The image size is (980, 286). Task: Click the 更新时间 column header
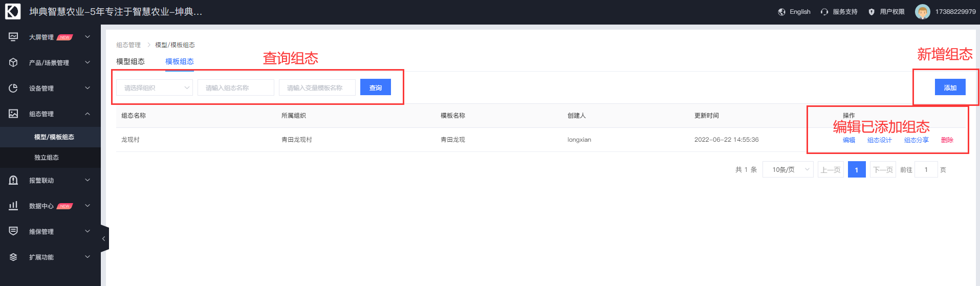707,116
